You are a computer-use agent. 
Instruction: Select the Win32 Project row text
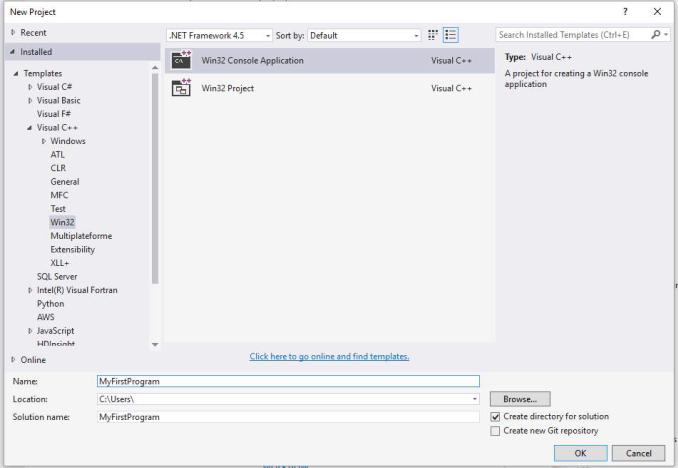(228, 88)
